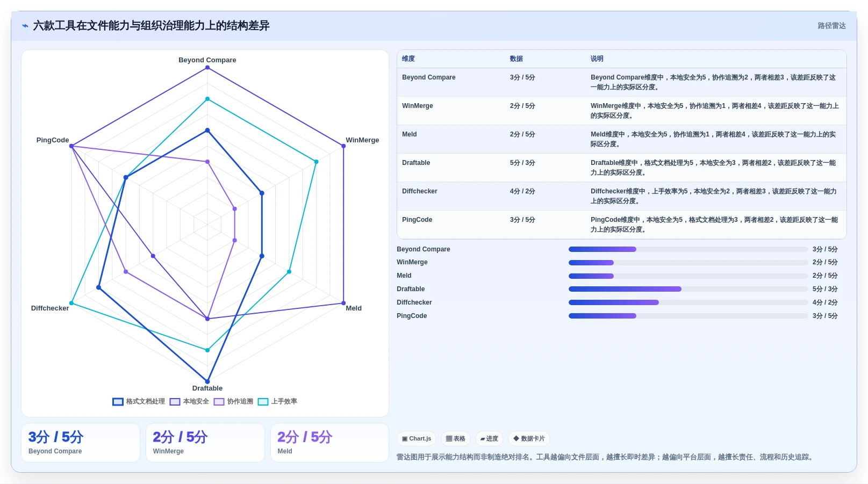The height and width of the screenshot is (484, 868).
Task: Select the Meld data card
Action: pos(329,443)
